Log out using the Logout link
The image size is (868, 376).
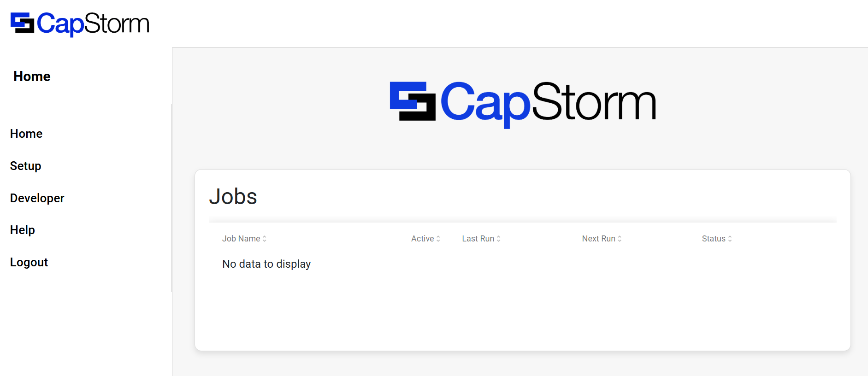29,262
